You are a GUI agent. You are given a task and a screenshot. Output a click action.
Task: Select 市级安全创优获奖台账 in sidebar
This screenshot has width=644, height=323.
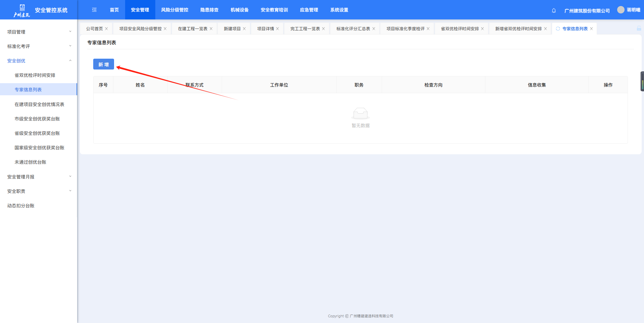pyautogui.click(x=37, y=119)
